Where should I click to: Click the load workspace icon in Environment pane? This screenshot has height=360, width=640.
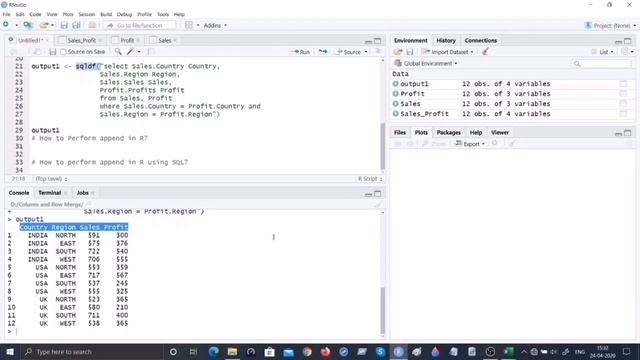398,52
